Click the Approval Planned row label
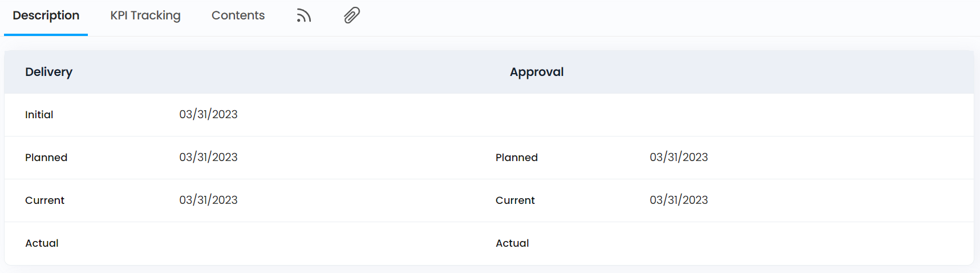 [516, 158]
